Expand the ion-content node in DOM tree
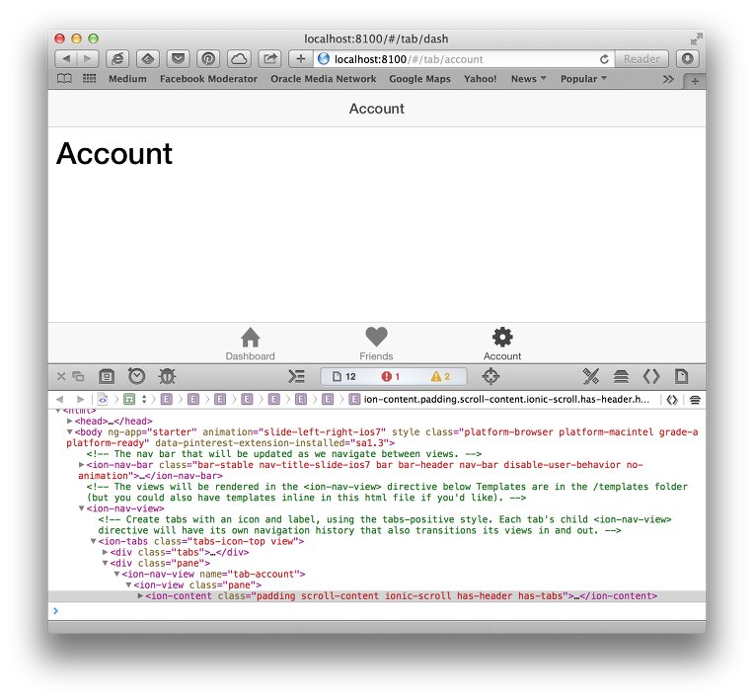This screenshot has width=754, height=700. 140,595
